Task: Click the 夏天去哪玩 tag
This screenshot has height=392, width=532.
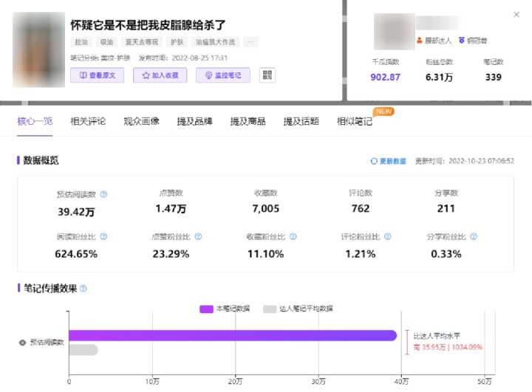Action: (x=142, y=42)
